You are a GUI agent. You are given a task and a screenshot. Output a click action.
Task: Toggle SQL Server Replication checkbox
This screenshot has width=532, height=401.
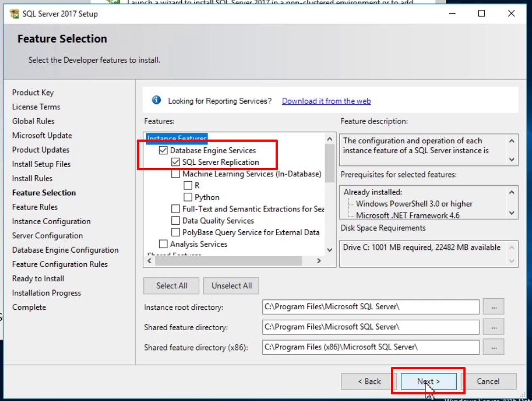click(175, 162)
